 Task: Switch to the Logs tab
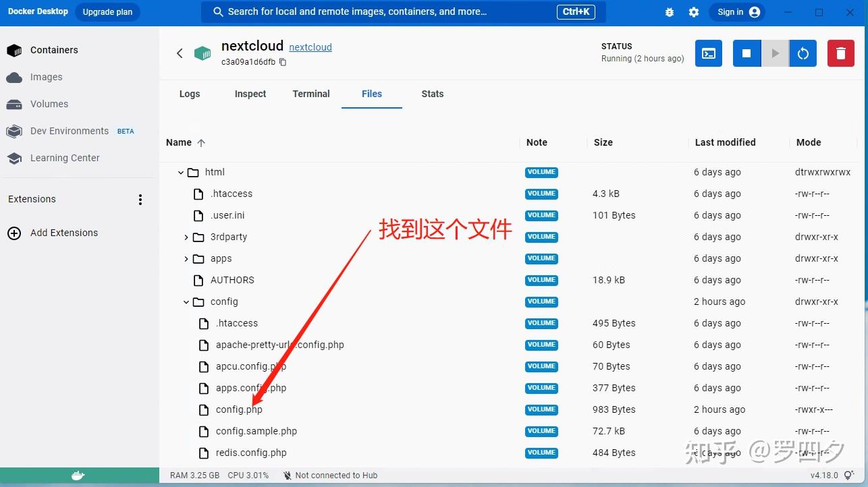point(190,94)
